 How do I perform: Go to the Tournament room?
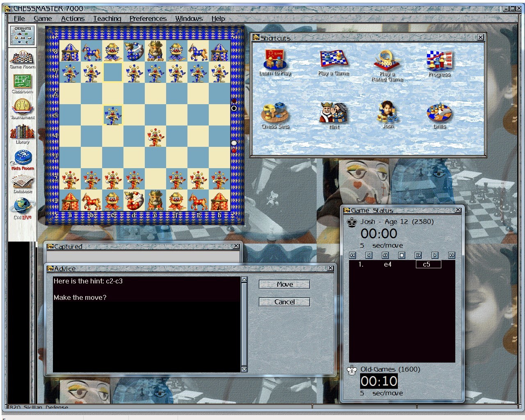[x=23, y=109]
